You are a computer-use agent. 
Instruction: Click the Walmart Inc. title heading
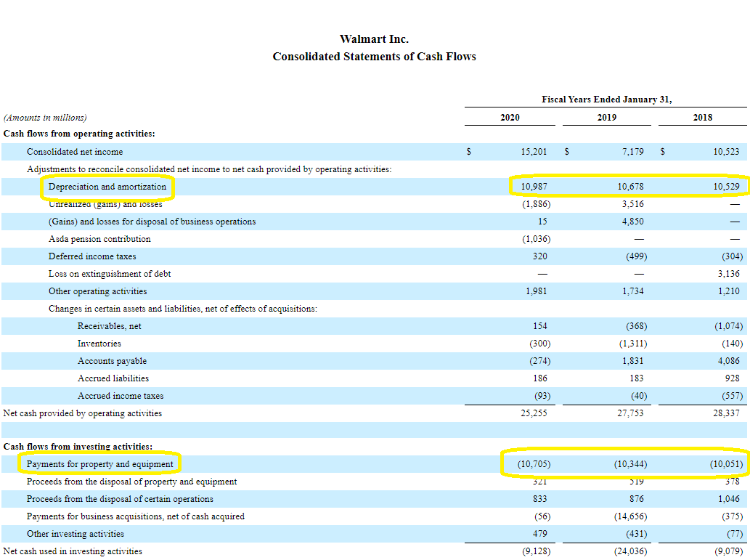[374, 39]
